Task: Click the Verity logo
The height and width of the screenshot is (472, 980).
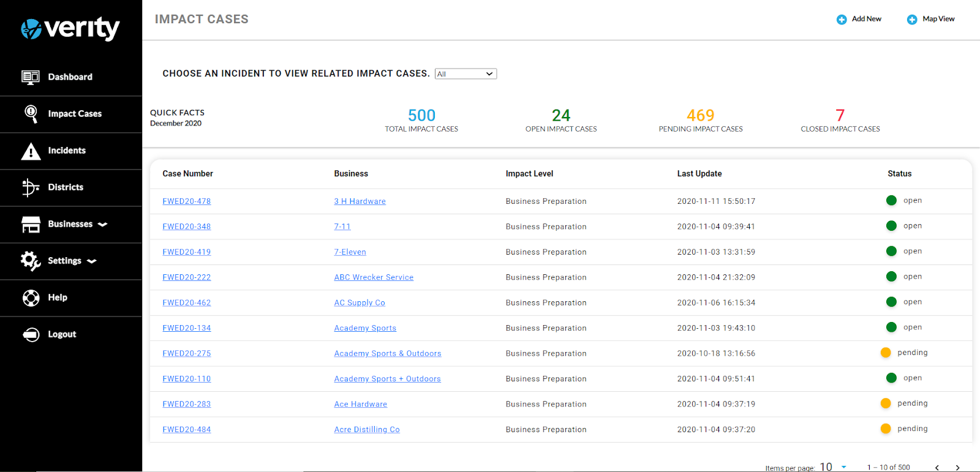Action: click(x=70, y=28)
